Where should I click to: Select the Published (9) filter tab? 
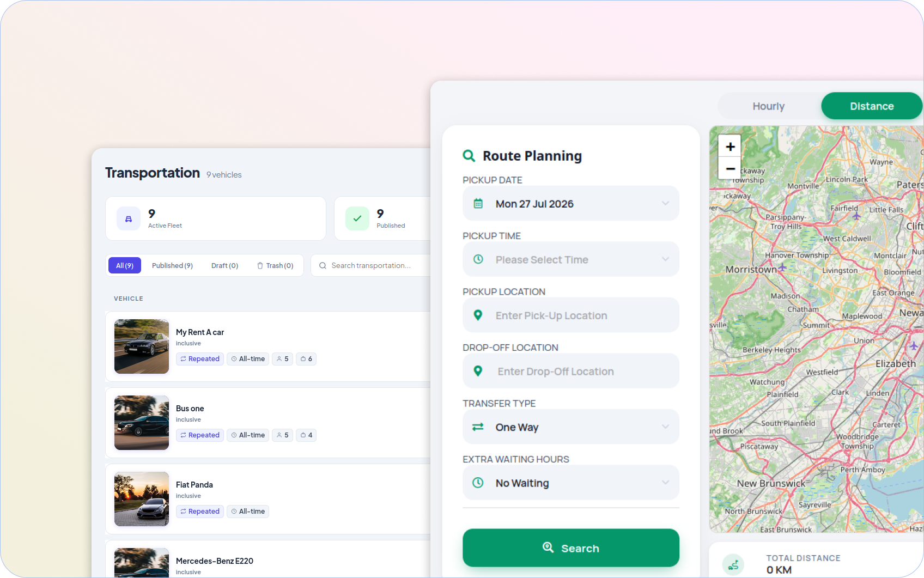[172, 266]
